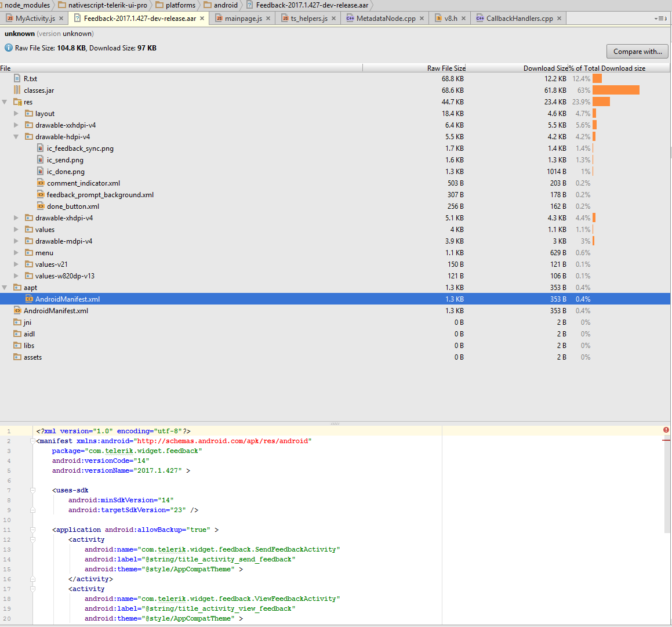Click the jni folder icon
Viewport: 672px width, 627px height.
[x=17, y=322]
